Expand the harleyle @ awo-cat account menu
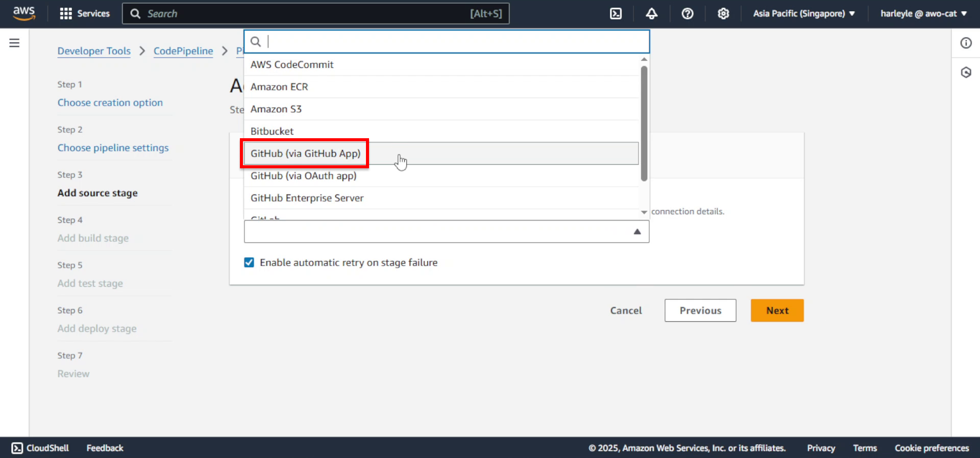 point(923,14)
